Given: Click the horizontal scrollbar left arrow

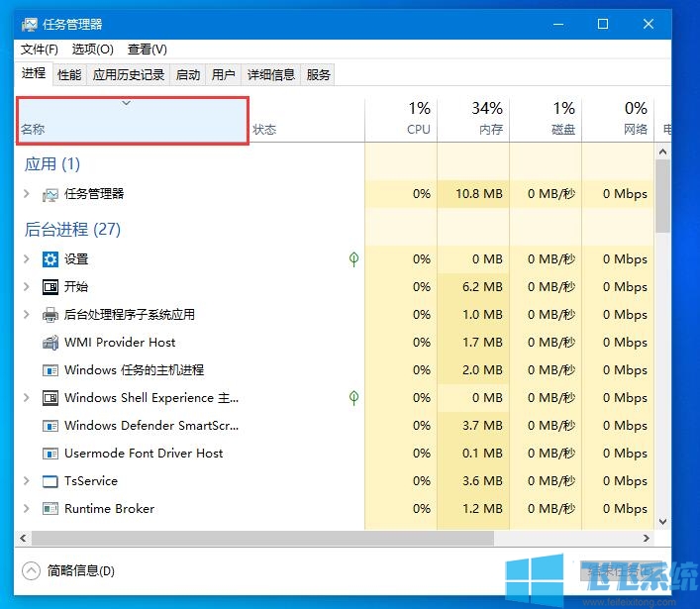Looking at the screenshot, I should 23,538.
